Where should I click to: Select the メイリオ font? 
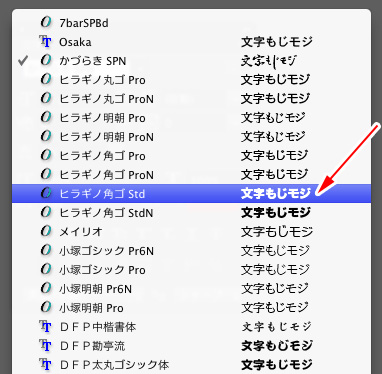(x=191, y=231)
